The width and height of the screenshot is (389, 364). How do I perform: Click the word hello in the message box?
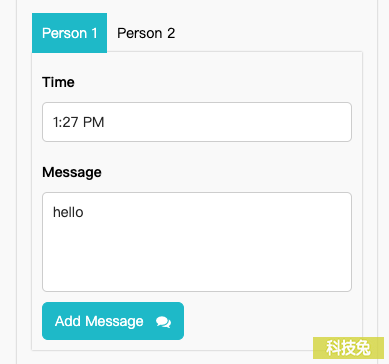68,212
